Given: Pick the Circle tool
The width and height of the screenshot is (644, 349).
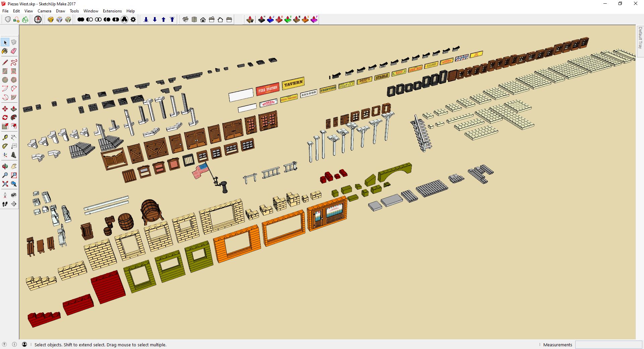Looking at the screenshot, I should (5, 80).
